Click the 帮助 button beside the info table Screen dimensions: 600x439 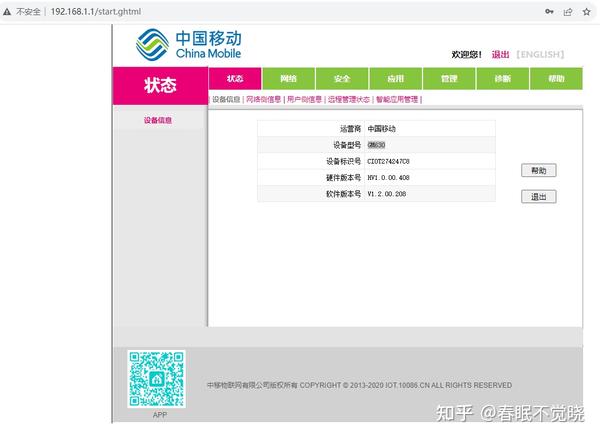click(x=538, y=170)
